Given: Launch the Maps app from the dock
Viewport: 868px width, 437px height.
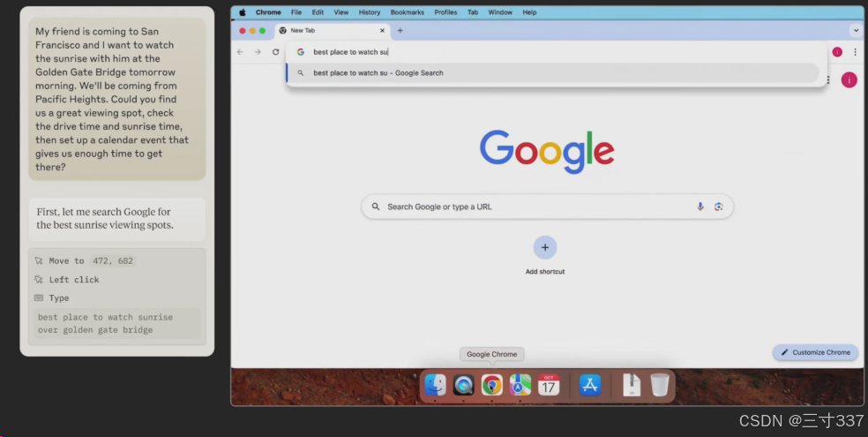Looking at the screenshot, I should [520, 385].
